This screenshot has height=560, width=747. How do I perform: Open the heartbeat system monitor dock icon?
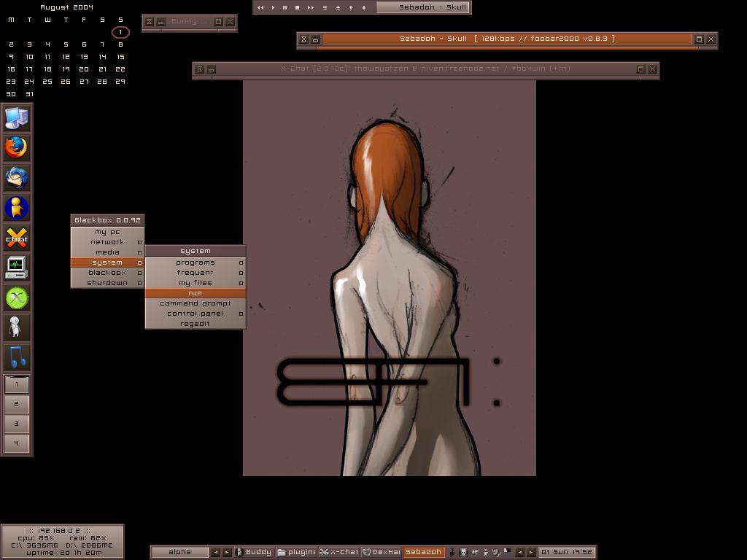[x=17, y=267]
